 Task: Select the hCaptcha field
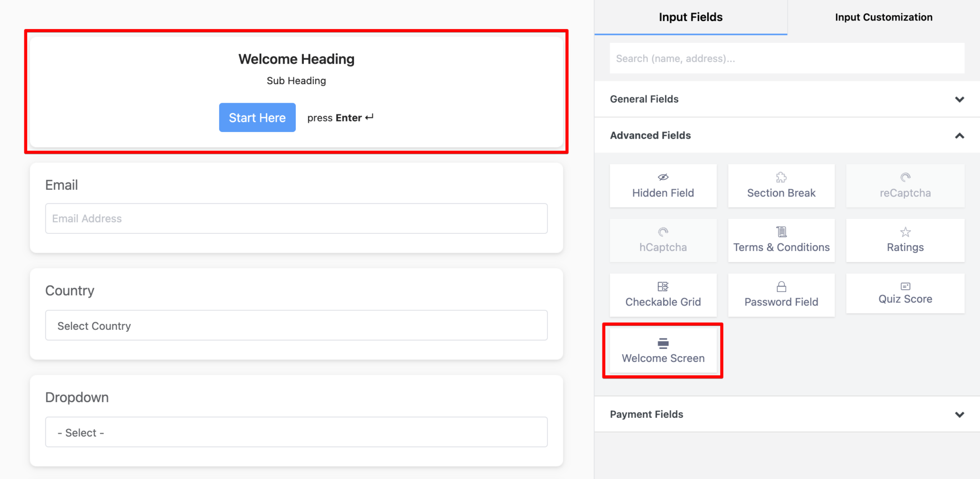click(663, 240)
